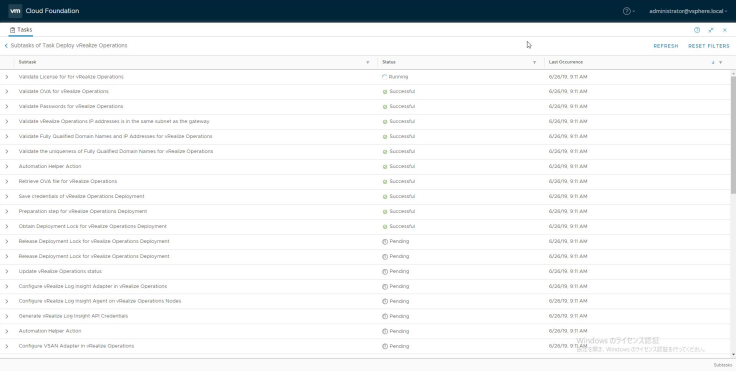Toggle sort arrow on Last Occurrence column
736x371 pixels.
713,62
